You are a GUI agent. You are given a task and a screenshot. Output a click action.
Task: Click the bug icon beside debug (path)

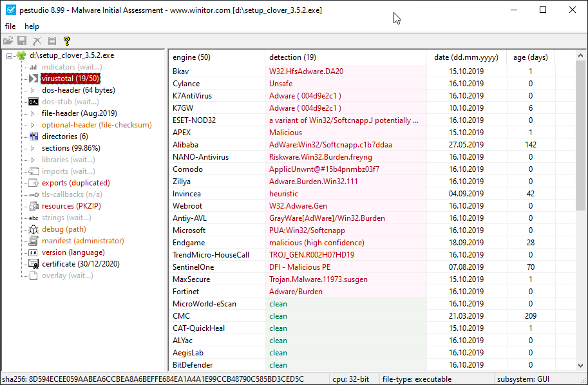33,229
